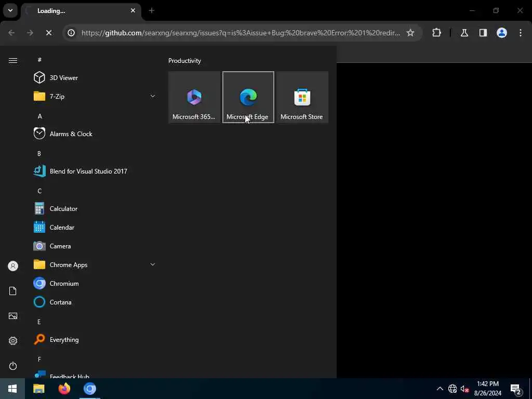
Task: Click the Power button in Start
Action: click(13, 366)
